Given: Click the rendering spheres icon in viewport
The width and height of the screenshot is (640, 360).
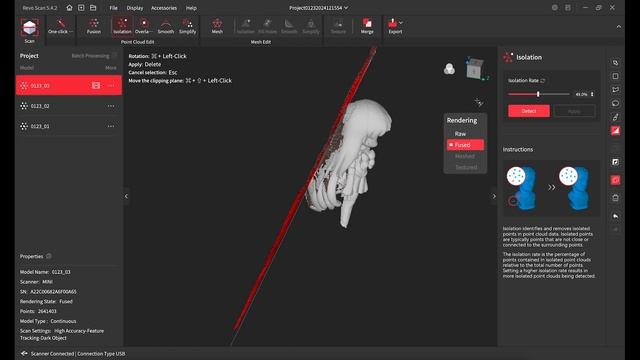Looking at the screenshot, I should point(449,69).
